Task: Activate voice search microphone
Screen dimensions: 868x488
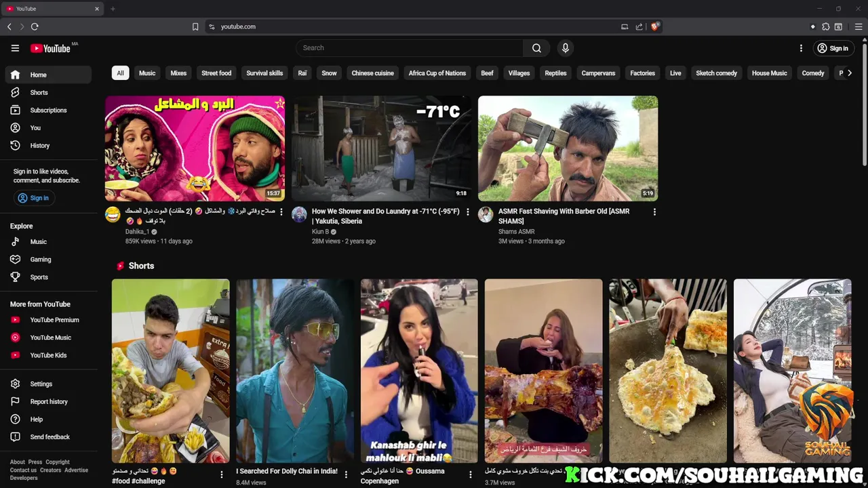Action: tap(566, 48)
